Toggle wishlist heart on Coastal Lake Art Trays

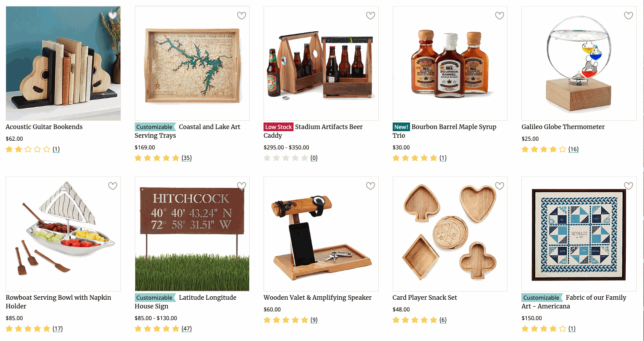242,16
